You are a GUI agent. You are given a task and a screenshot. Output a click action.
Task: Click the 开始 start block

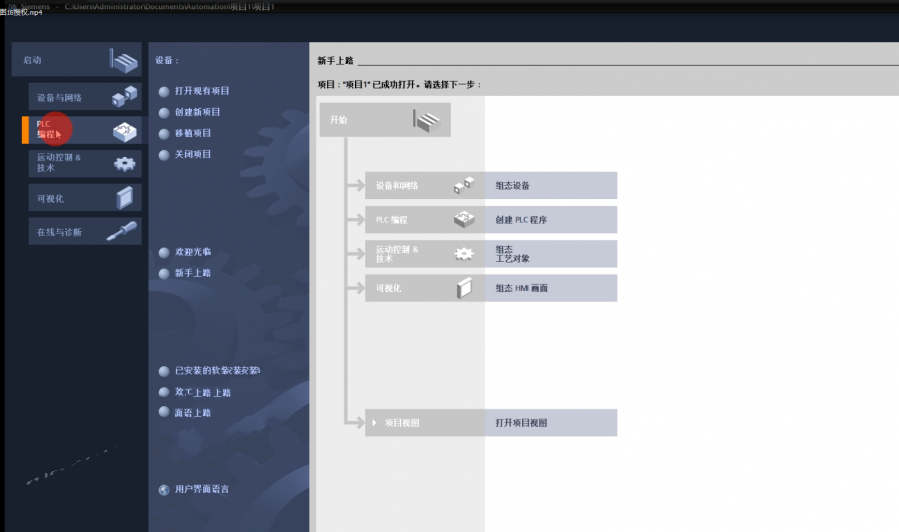point(385,120)
